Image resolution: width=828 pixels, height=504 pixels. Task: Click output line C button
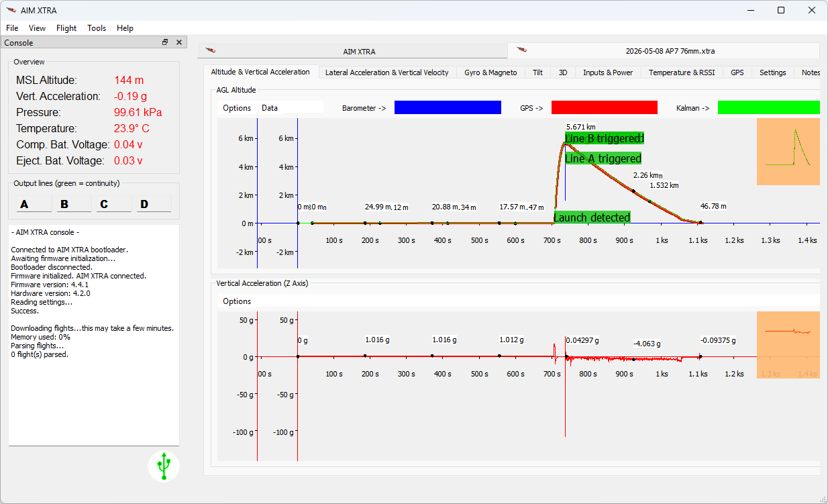tap(114, 204)
